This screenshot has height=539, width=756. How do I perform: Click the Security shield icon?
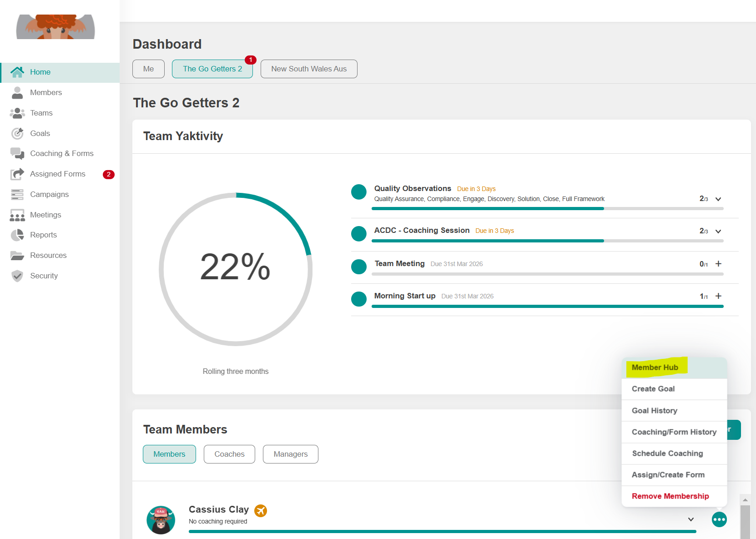(17, 276)
